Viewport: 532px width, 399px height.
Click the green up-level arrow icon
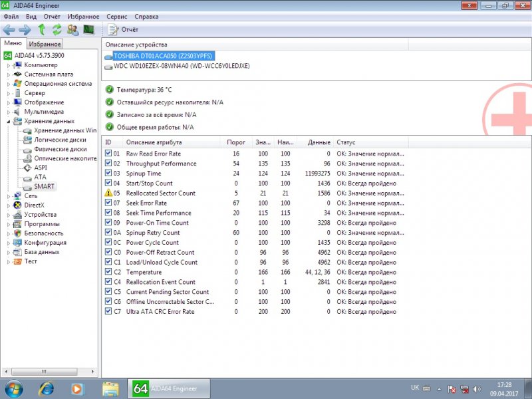42,29
